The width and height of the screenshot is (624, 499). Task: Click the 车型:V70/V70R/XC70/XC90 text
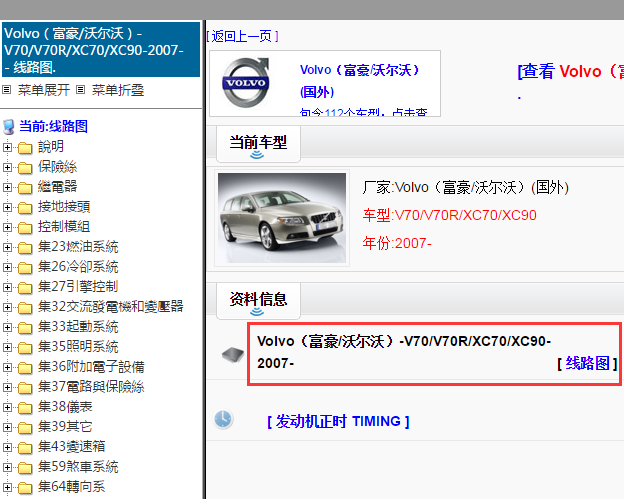[x=449, y=215]
